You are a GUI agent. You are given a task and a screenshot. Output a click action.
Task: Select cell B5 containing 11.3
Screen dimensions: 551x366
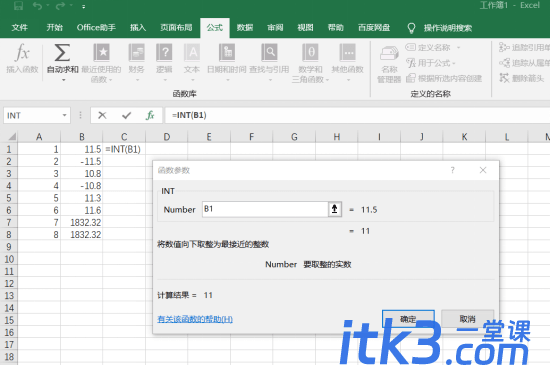(82, 198)
